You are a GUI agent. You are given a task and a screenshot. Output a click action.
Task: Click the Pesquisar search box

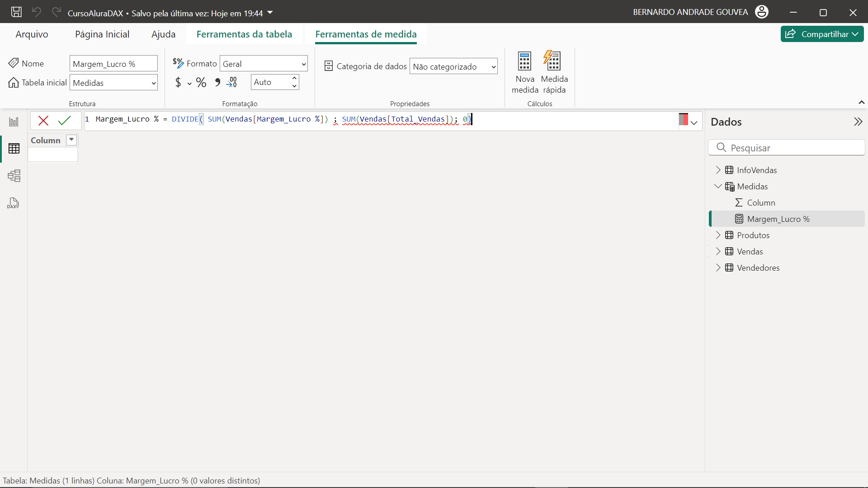pyautogui.click(x=787, y=148)
